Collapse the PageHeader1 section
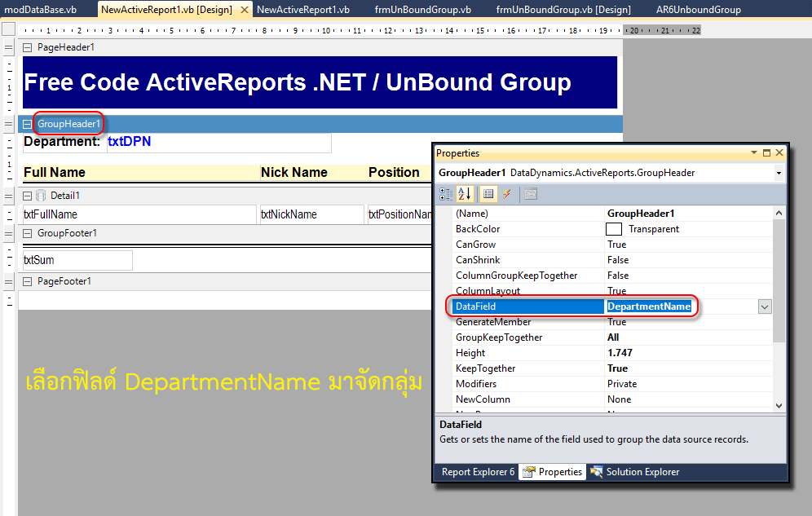The image size is (812, 516). point(28,47)
